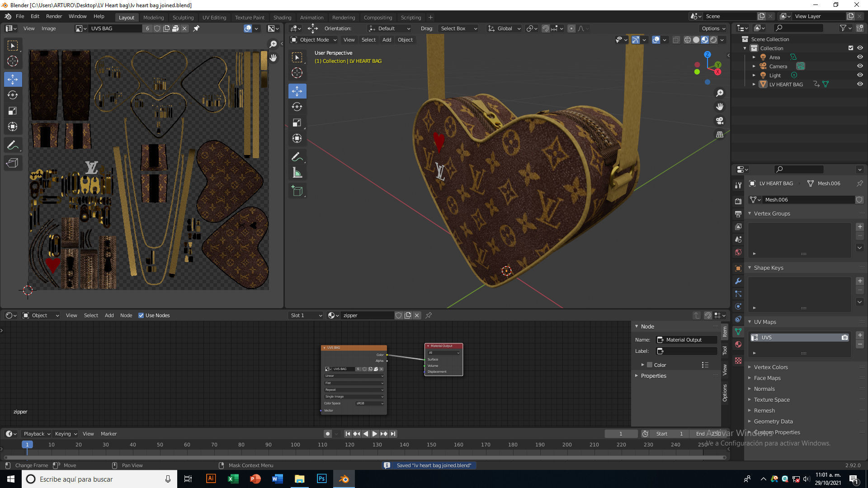Open the World properties tab
The image size is (868, 488).
coord(738,252)
